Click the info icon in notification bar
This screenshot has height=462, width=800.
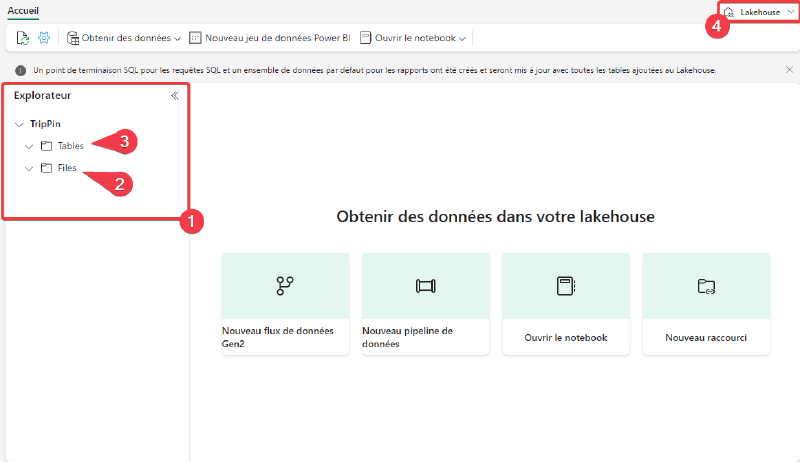pyautogui.click(x=20, y=70)
